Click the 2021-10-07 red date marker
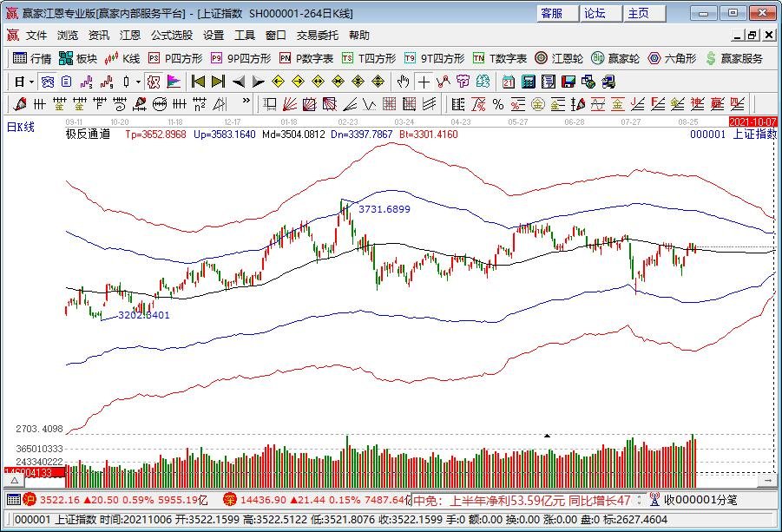Viewport: 782px width, 532px height. tap(752, 122)
